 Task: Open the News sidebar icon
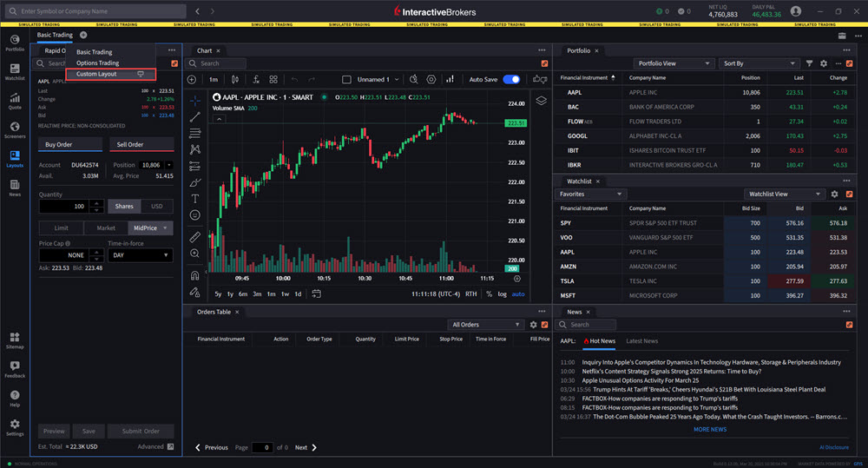pos(15,188)
